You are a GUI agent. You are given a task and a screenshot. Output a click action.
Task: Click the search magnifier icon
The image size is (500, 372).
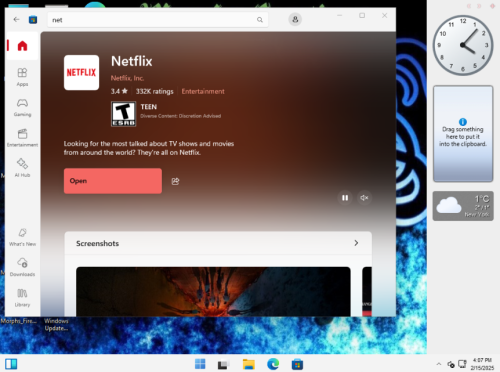pos(260,20)
